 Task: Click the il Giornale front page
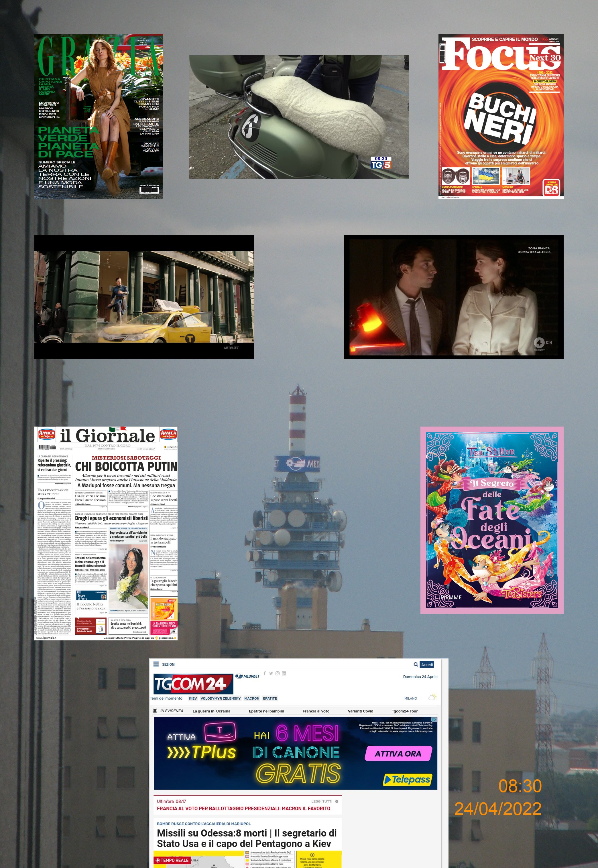coord(106,533)
